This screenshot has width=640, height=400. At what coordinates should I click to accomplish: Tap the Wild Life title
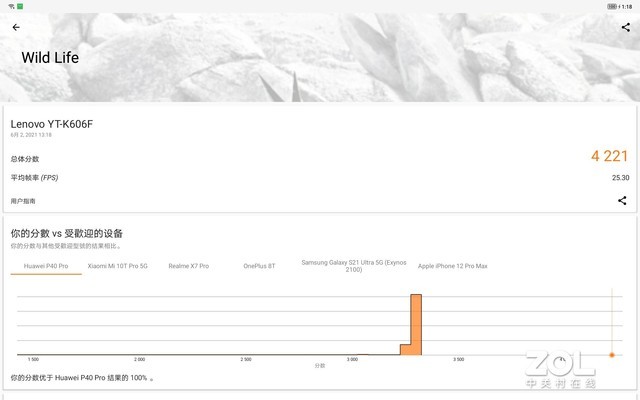click(x=50, y=58)
